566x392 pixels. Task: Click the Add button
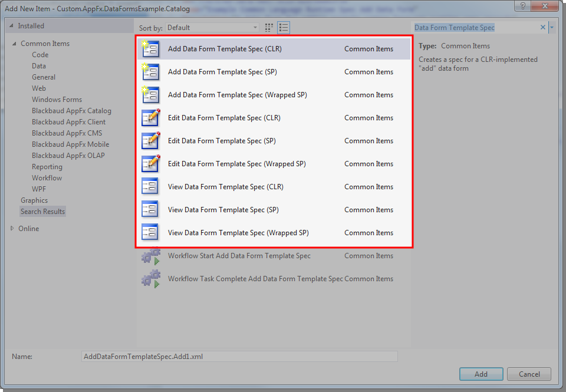point(481,374)
